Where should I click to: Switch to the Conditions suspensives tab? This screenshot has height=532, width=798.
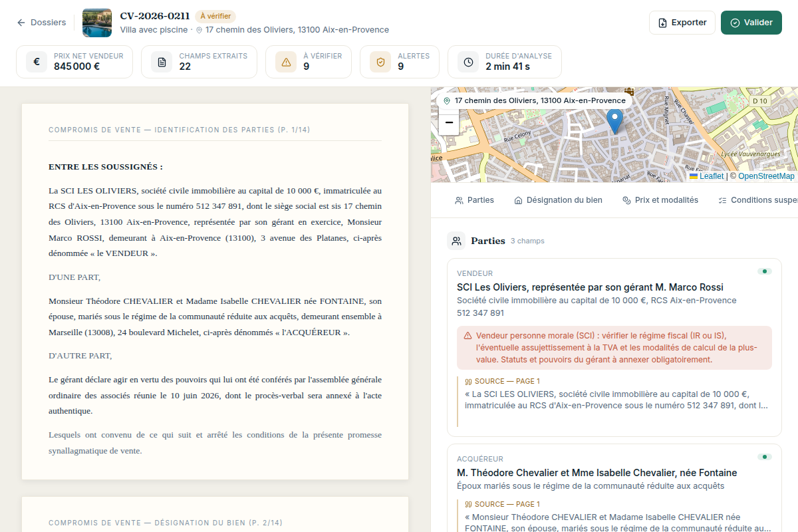tap(757, 200)
